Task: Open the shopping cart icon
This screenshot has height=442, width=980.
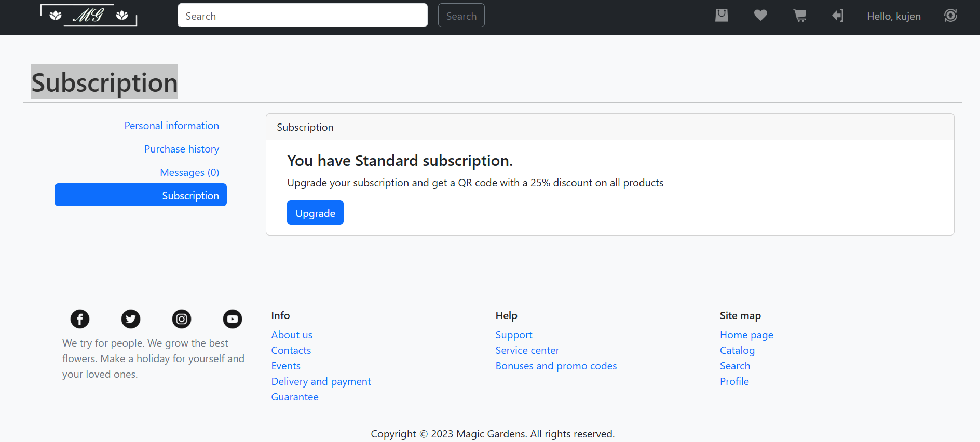Action: 799,16
